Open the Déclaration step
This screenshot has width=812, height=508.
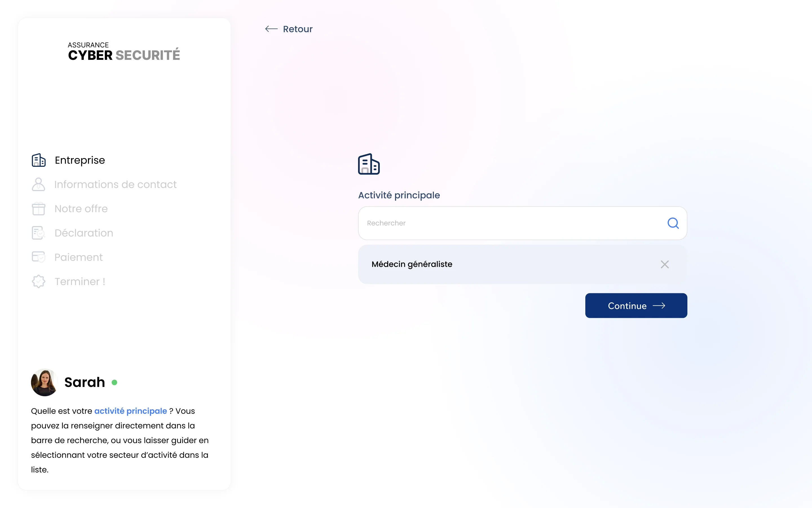pos(84,233)
